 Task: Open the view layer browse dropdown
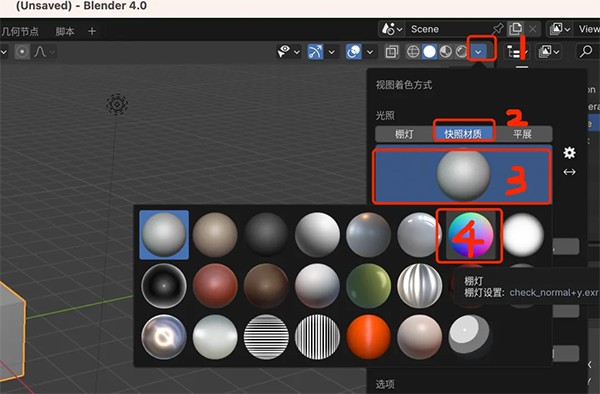point(560,29)
